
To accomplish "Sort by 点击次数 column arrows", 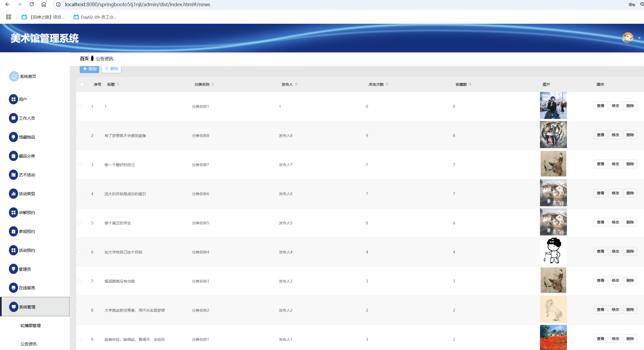I will tap(387, 84).
